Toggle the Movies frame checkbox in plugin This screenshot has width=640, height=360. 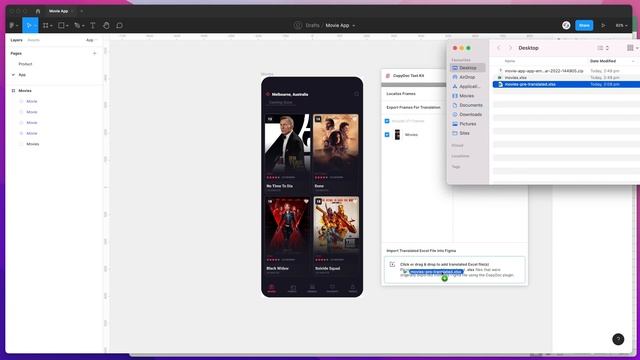tap(387, 135)
